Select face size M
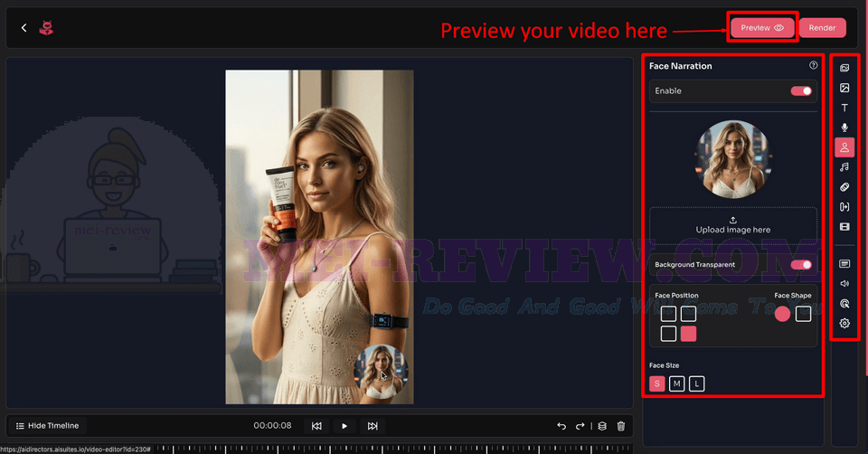 676,383
